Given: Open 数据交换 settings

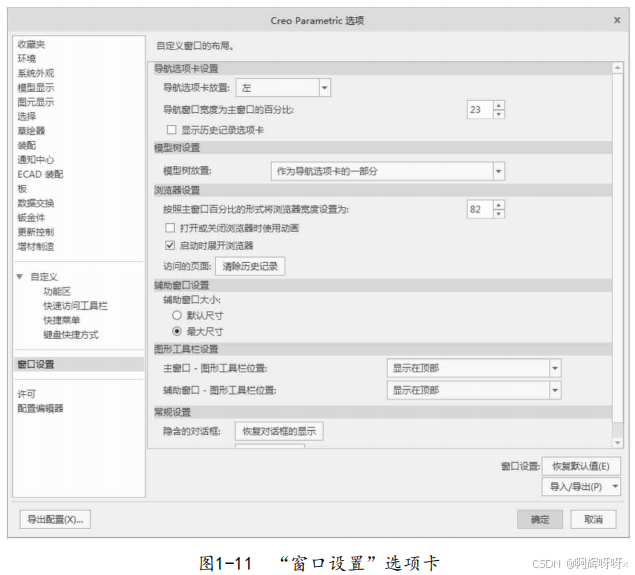Looking at the screenshot, I should [36, 203].
